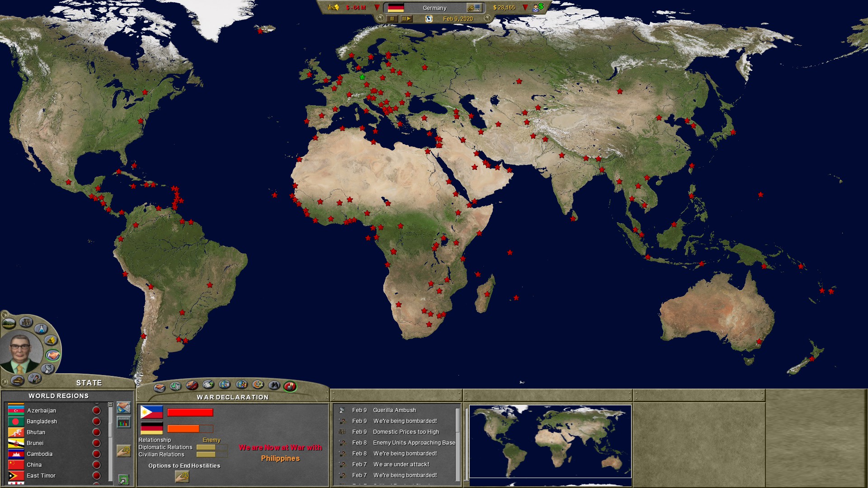Select the landscape land-department icon in the State wheel

click(x=9, y=323)
